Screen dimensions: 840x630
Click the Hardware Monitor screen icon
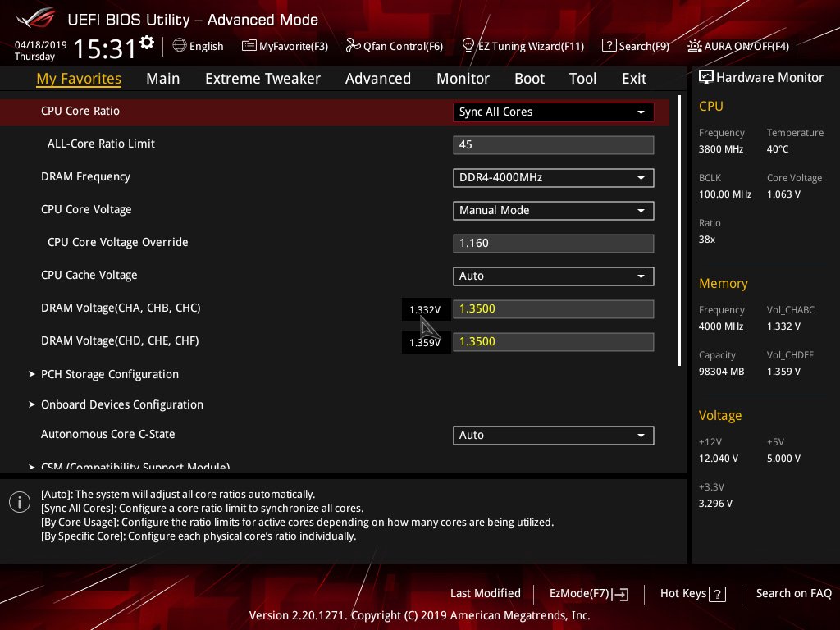[706, 78]
